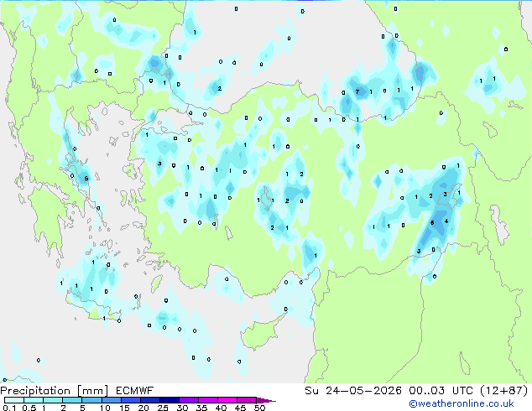
Task: Choose the 40 mm bright magenta swatch
Action: pos(227,400)
